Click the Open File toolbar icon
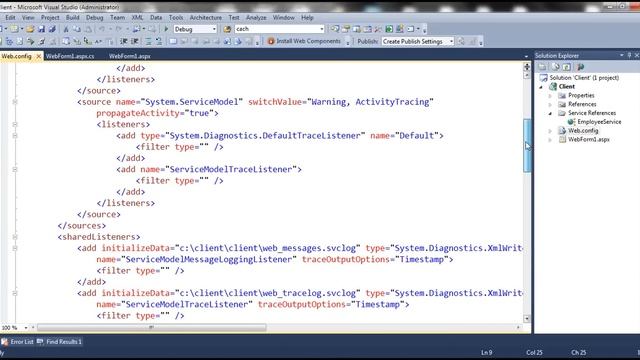 [x=30, y=29]
